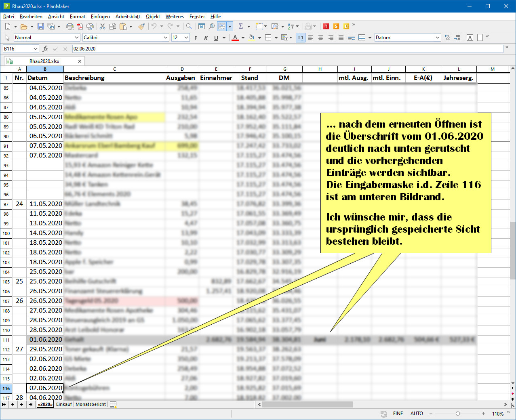Decrease decimal places in number format
516x420 pixels.
[457, 38]
